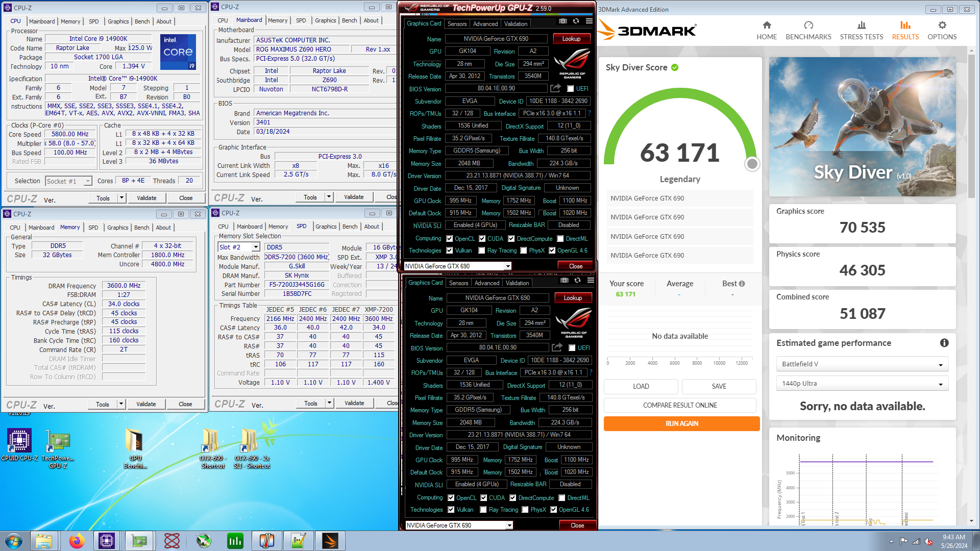Open Firefox from the taskbar
This screenshot has height=551, width=980.
(77, 541)
